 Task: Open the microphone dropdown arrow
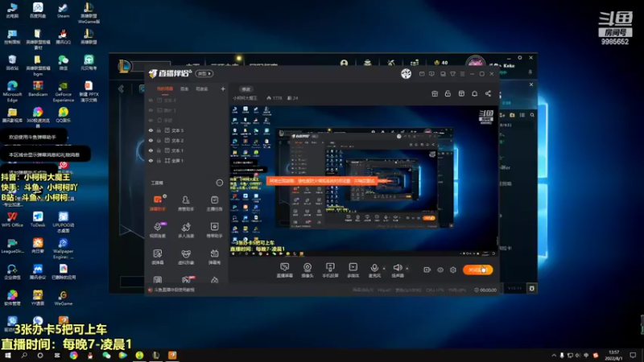(x=384, y=269)
